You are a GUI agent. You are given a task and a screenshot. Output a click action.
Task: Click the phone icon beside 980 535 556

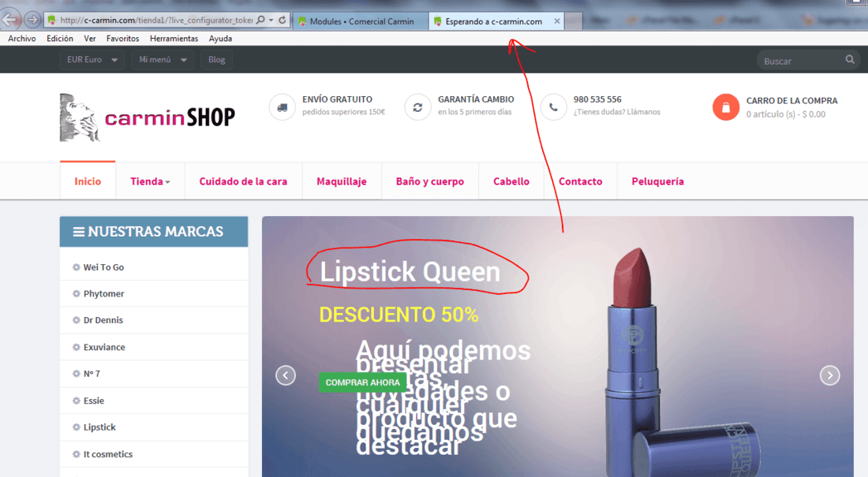553,106
